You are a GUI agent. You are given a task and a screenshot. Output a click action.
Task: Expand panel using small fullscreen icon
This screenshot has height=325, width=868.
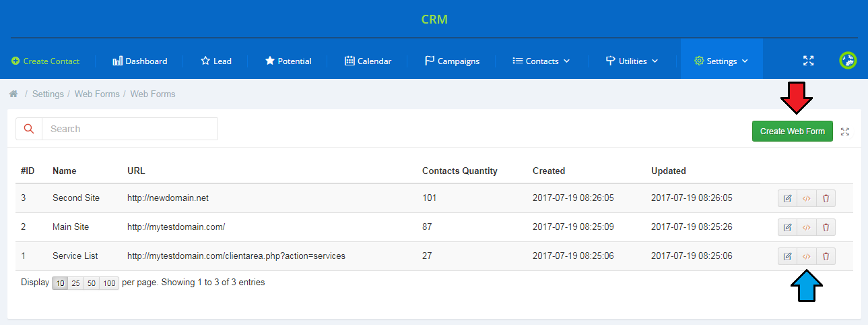pyautogui.click(x=845, y=132)
